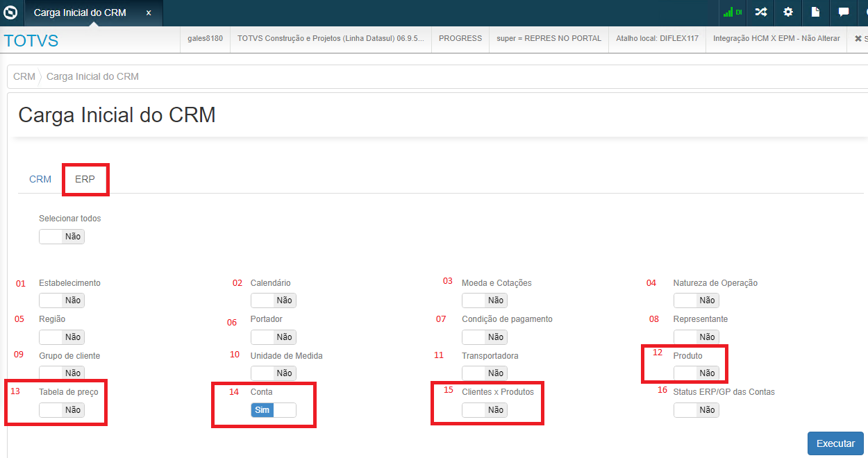Click the Status ERP/GP das Contas label
Image resolution: width=868 pixels, height=458 pixels.
tap(724, 392)
